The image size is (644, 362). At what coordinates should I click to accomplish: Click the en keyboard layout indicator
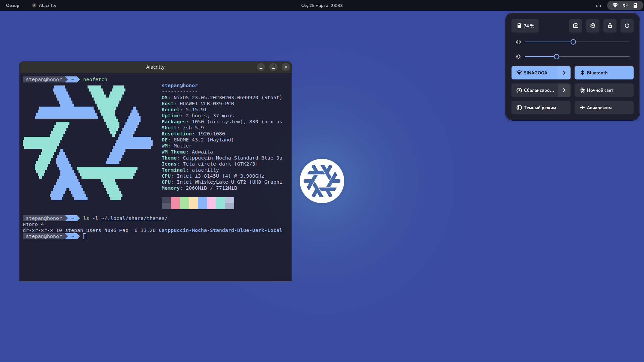pos(598,5)
